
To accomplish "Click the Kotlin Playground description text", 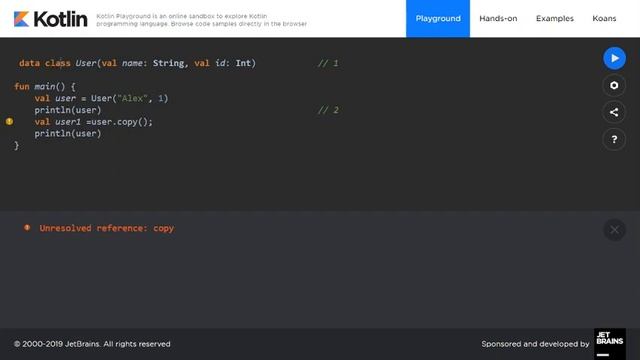I will tap(202, 20).
